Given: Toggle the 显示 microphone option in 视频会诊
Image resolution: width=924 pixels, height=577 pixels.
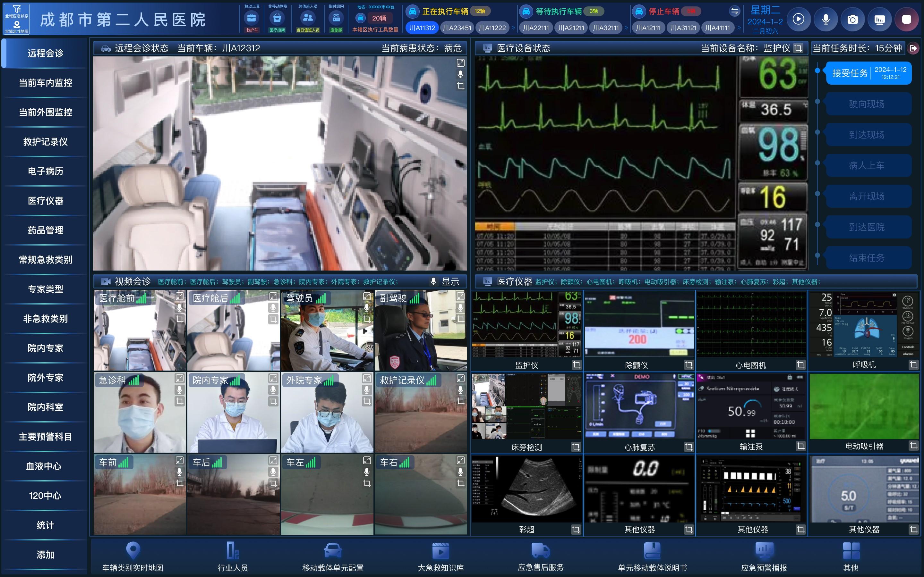Looking at the screenshot, I should [x=433, y=282].
